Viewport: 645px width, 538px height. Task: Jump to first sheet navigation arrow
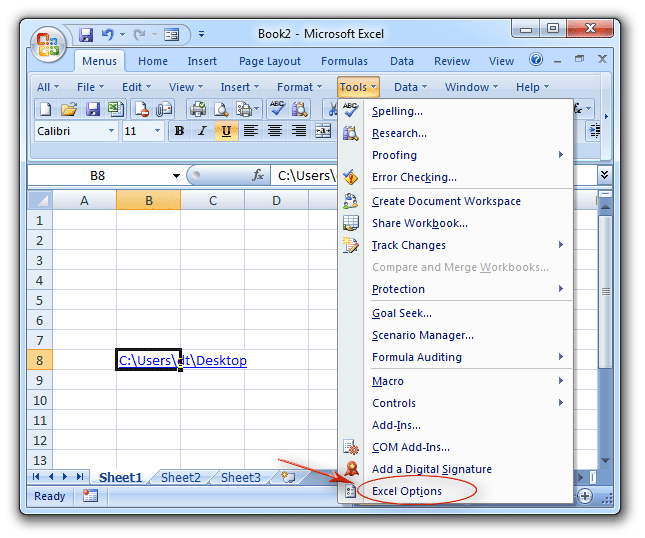[x=36, y=477]
